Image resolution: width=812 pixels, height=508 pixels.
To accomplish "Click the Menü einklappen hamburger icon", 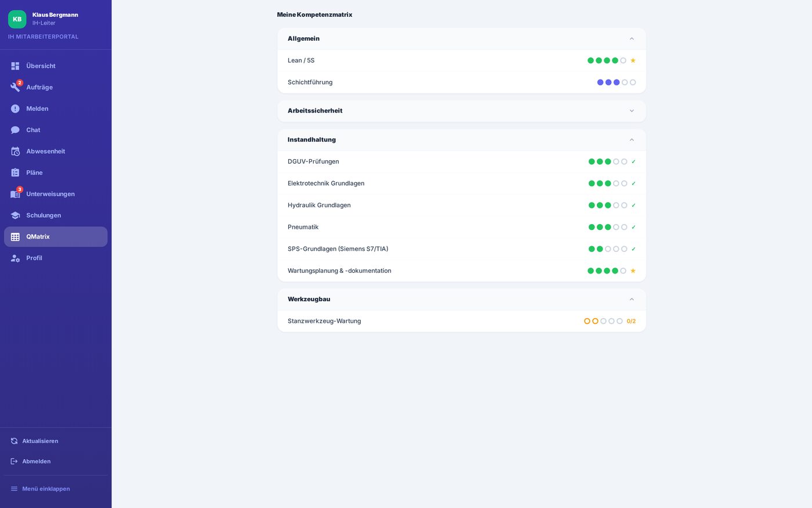I will [x=14, y=489].
